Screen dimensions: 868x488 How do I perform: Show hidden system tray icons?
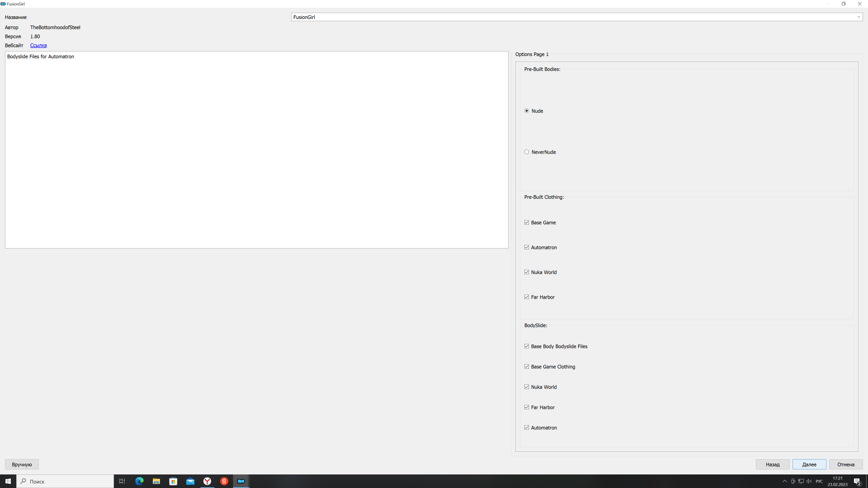(x=785, y=481)
